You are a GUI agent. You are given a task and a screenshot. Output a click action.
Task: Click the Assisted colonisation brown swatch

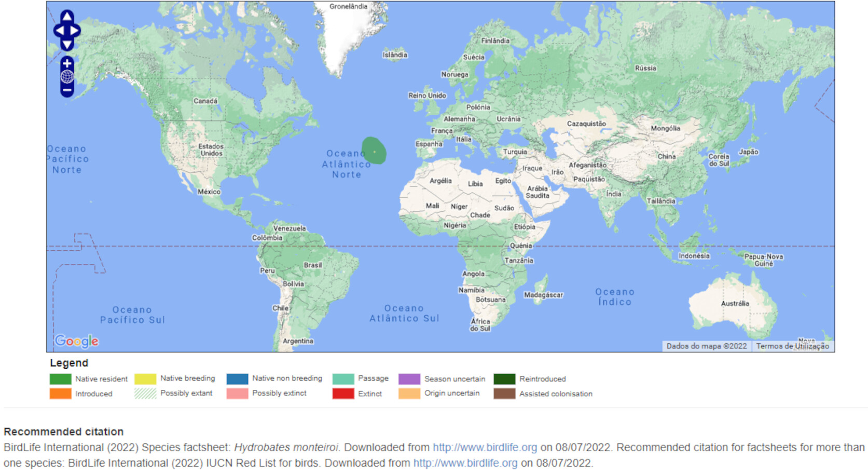[x=504, y=394]
